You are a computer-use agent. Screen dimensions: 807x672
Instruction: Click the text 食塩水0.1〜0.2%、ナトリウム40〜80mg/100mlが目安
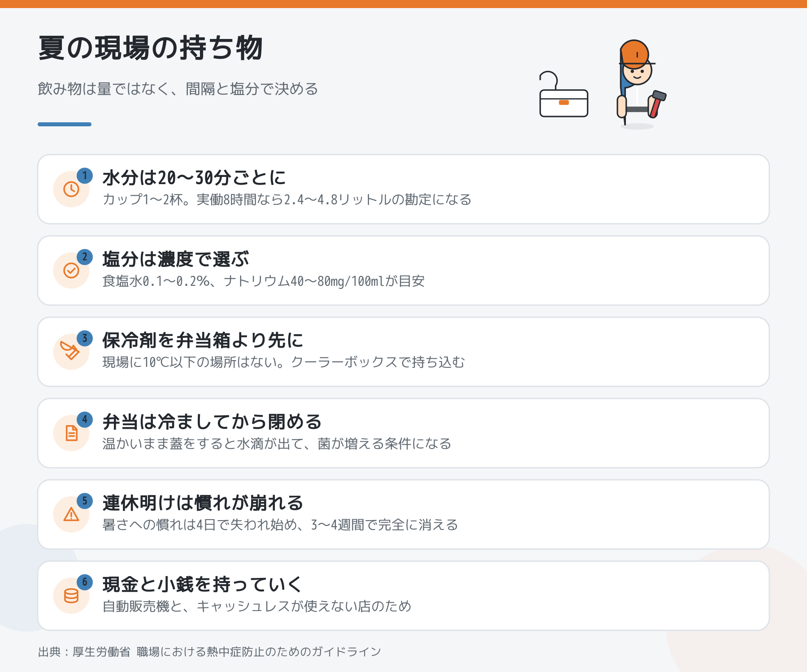click(264, 281)
